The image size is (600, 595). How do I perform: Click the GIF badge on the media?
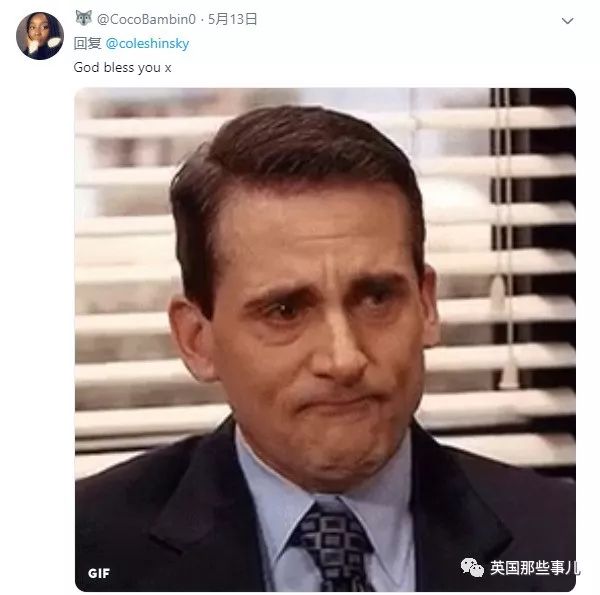click(x=99, y=573)
